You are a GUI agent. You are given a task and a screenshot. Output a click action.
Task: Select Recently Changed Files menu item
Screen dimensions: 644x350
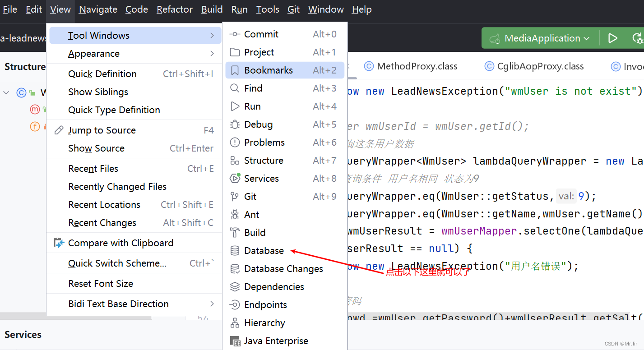[134, 187]
